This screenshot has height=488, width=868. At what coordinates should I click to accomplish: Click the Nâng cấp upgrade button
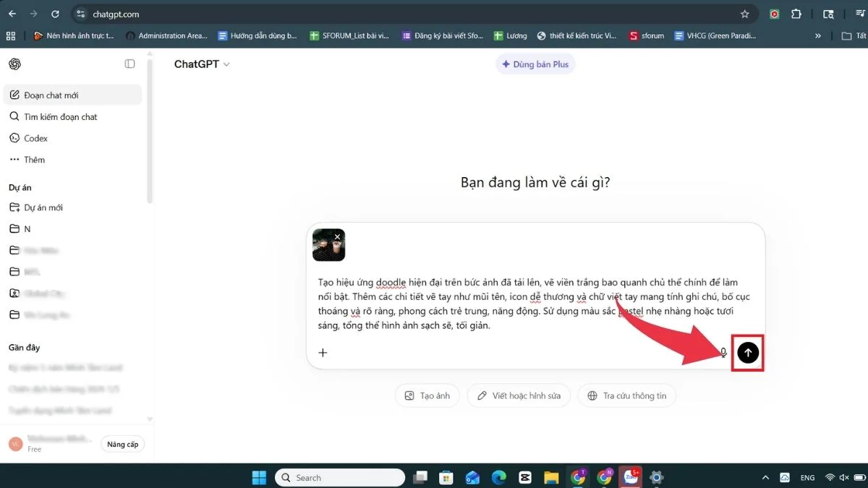122,444
